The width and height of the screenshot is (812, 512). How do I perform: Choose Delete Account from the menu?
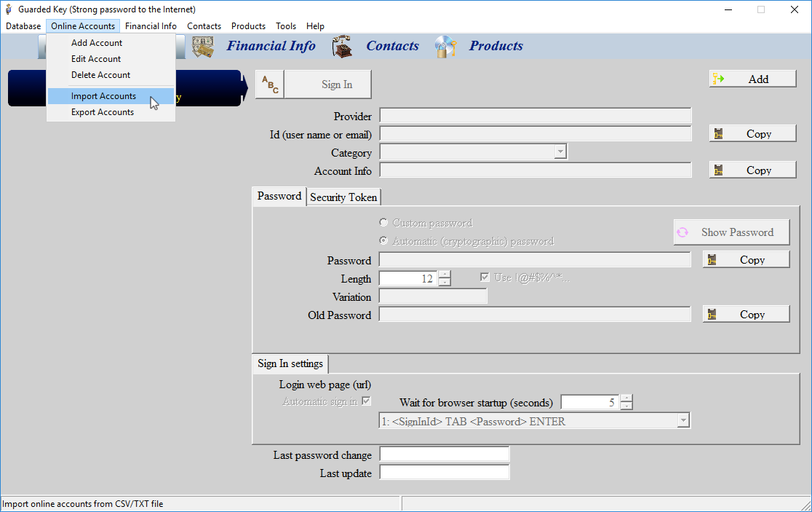pyautogui.click(x=111, y=75)
